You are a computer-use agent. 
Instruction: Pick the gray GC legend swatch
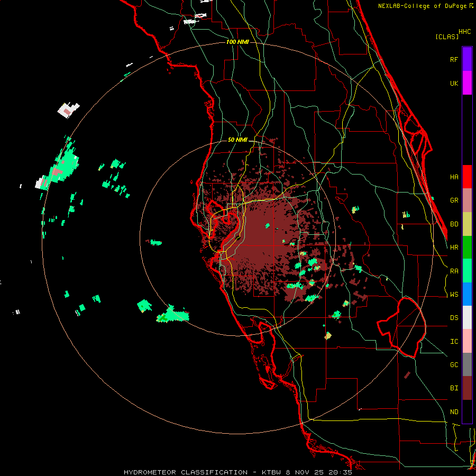click(467, 364)
